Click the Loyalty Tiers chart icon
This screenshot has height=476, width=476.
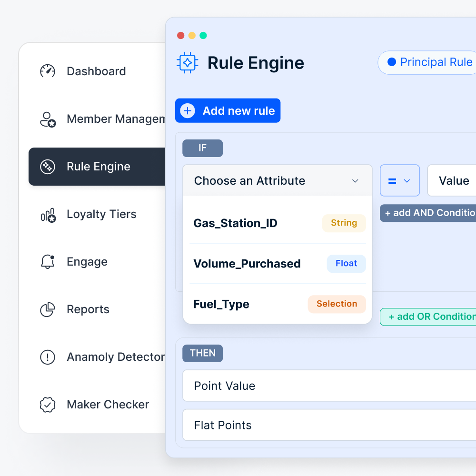(48, 215)
